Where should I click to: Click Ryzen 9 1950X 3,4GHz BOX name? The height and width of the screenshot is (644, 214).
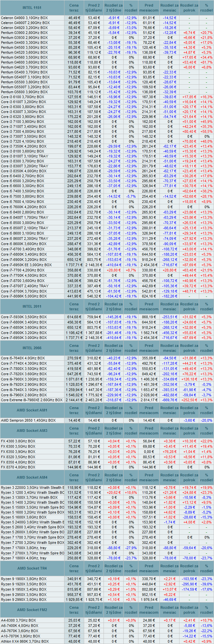[x=24, y=589]
